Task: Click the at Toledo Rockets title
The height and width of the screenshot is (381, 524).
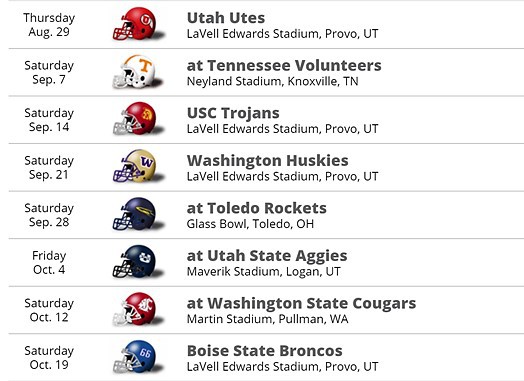Action: pos(257,208)
